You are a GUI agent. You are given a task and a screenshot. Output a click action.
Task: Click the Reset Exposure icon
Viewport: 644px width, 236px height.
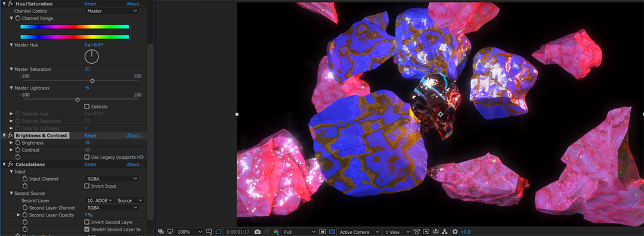click(454, 232)
